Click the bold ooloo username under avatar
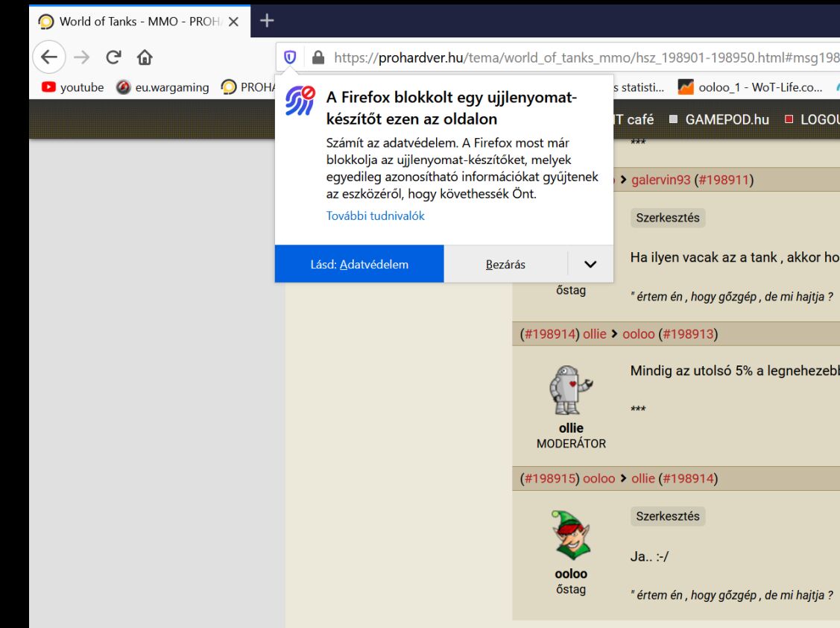The height and width of the screenshot is (628, 840). coord(571,574)
